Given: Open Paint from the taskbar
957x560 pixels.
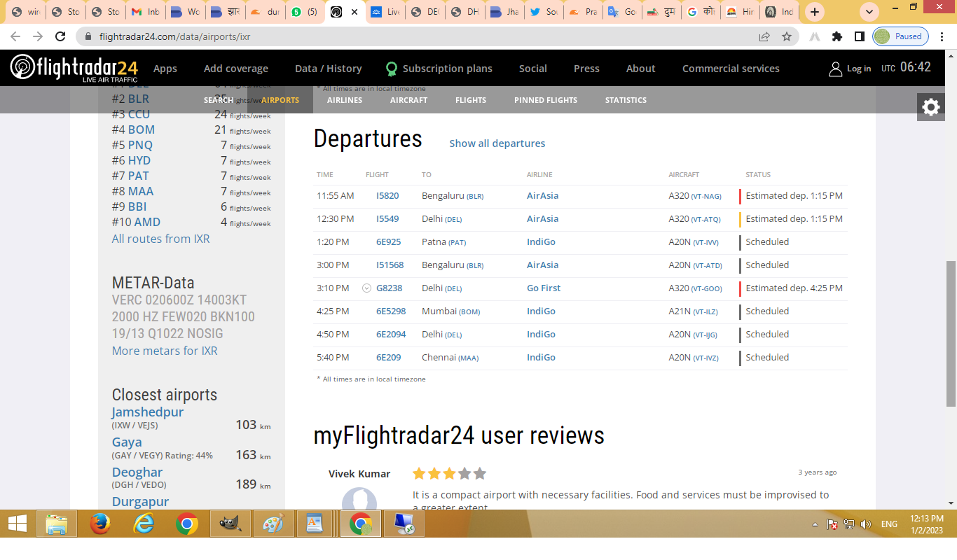Looking at the screenshot, I should pyautogui.click(x=273, y=524).
